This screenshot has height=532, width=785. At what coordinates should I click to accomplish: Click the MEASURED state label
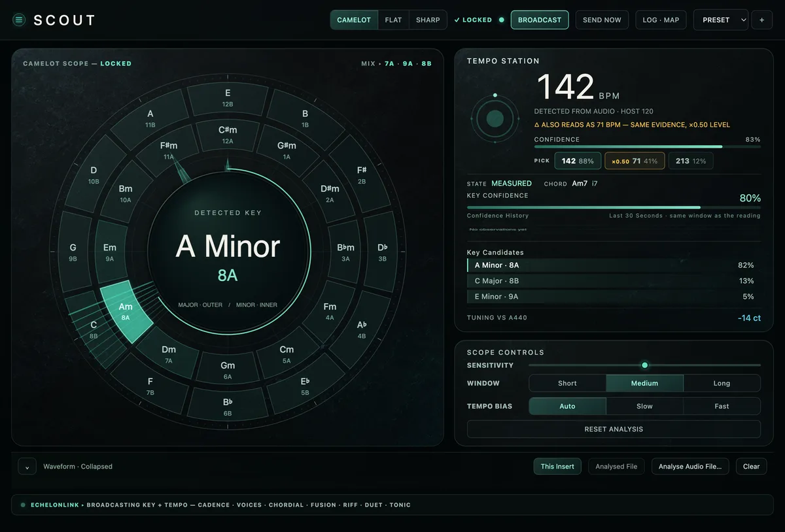[x=512, y=184]
